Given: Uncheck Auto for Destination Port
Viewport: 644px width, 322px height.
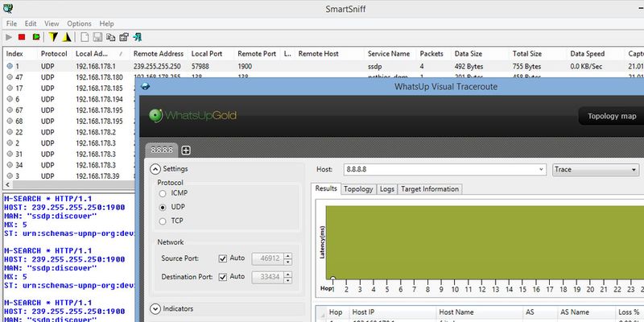Looking at the screenshot, I should tap(223, 277).
